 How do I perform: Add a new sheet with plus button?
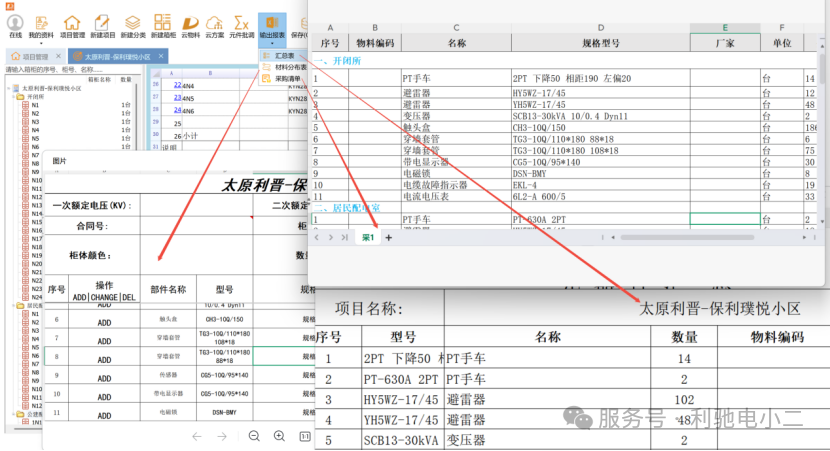[389, 238]
